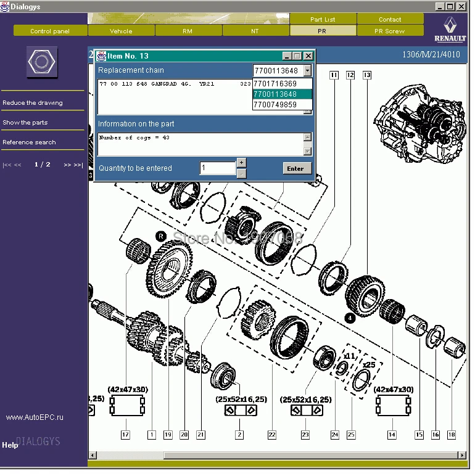Open the Contact tab
The width and height of the screenshot is (475, 476).
(x=390, y=19)
